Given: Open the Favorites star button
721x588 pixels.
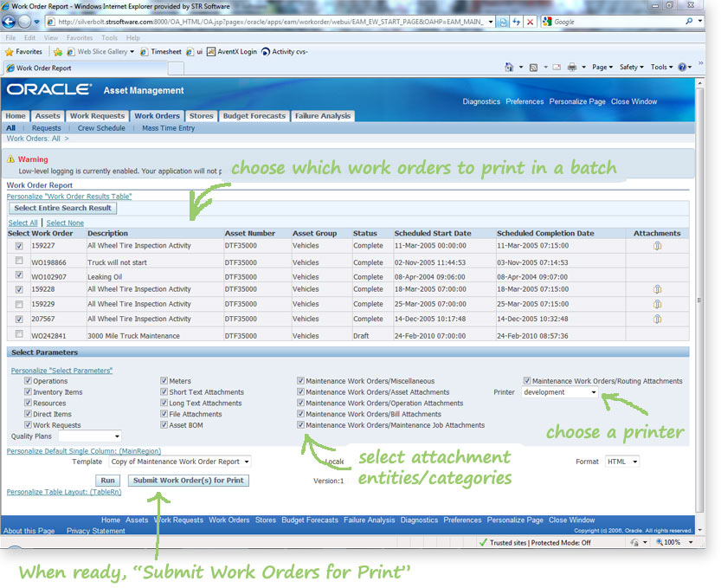Looking at the screenshot, I should (x=23, y=52).
